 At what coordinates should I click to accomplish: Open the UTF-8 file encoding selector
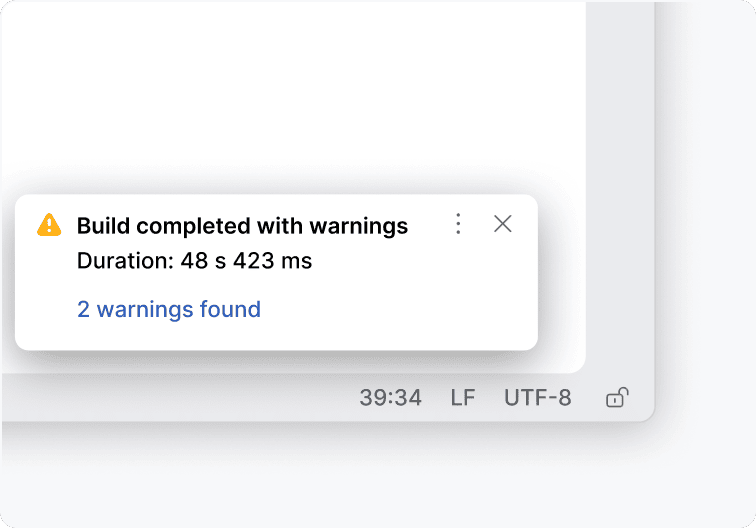pos(538,398)
